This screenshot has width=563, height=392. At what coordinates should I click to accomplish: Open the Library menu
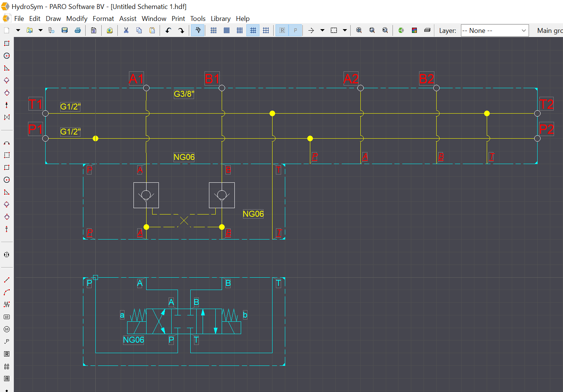coord(220,19)
